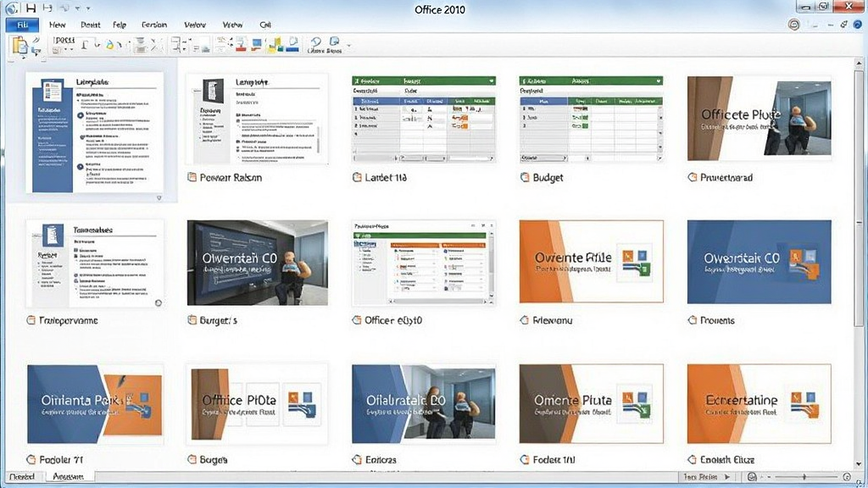Open the Eersion menu

[x=154, y=25]
